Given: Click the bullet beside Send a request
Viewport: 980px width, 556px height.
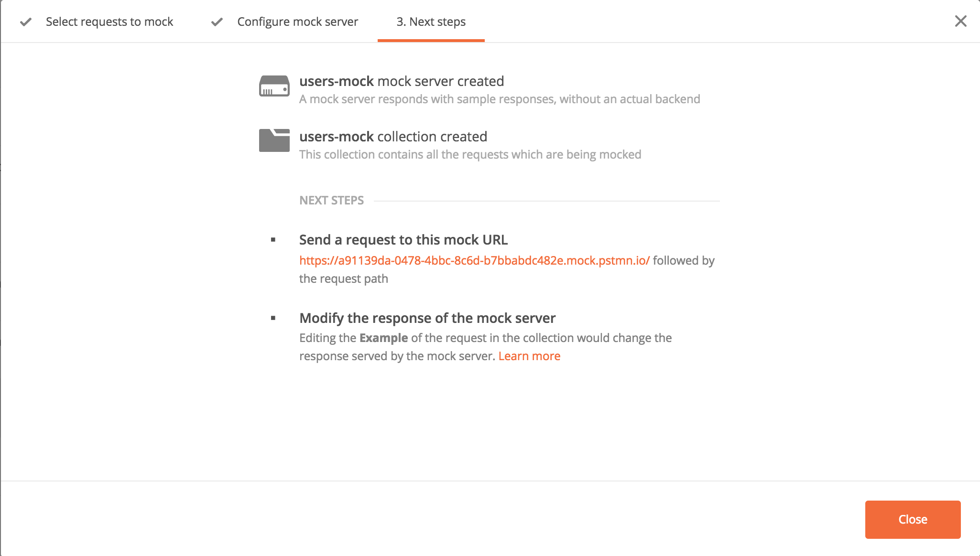Looking at the screenshot, I should (273, 240).
